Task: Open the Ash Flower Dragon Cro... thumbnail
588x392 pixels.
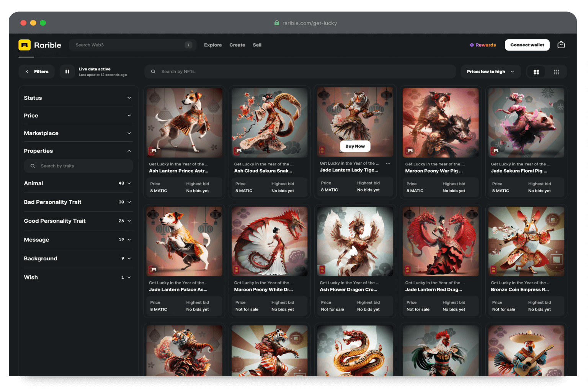Action: [355, 242]
